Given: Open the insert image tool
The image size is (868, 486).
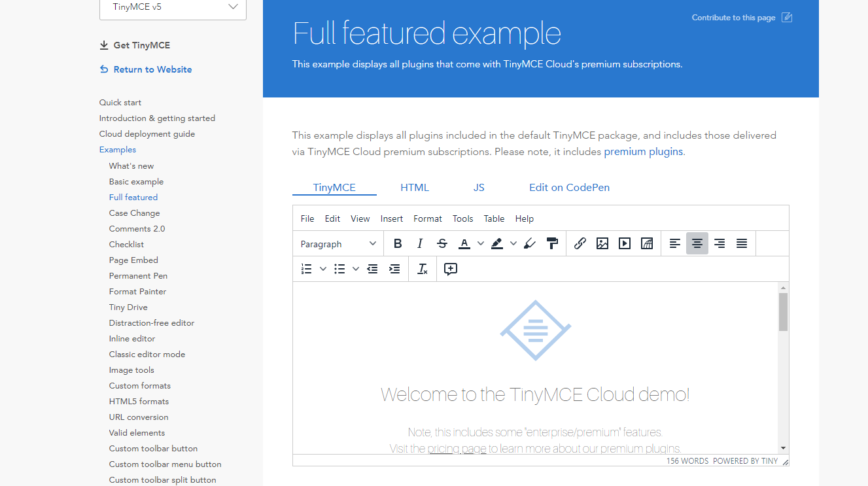Looking at the screenshot, I should (602, 243).
